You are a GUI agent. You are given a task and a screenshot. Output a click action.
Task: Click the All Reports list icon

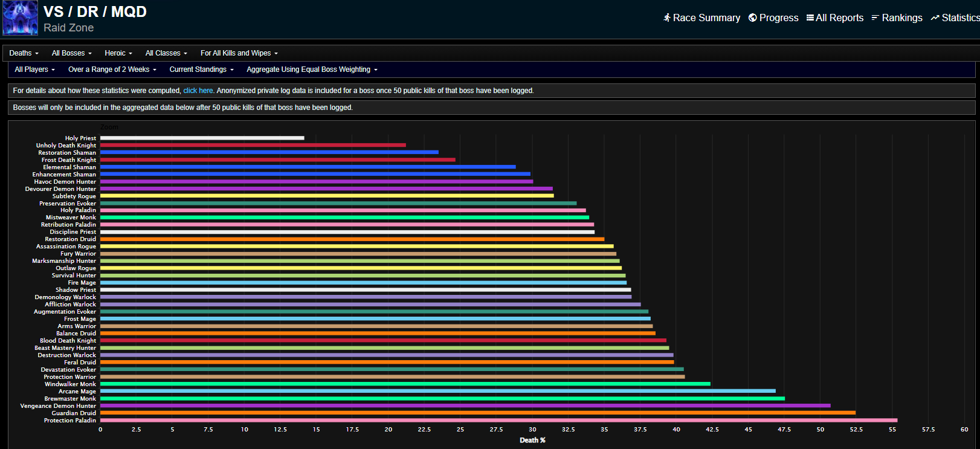point(810,18)
